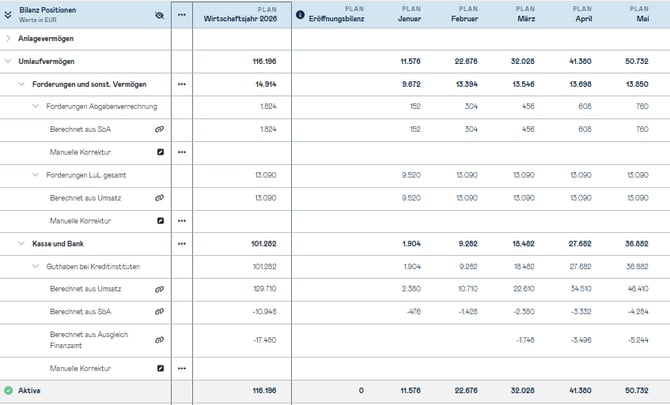Viewport: 670px width, 405px height.
Task: Collapse the Umlaufvermögen section
Action: pos(9,62)
